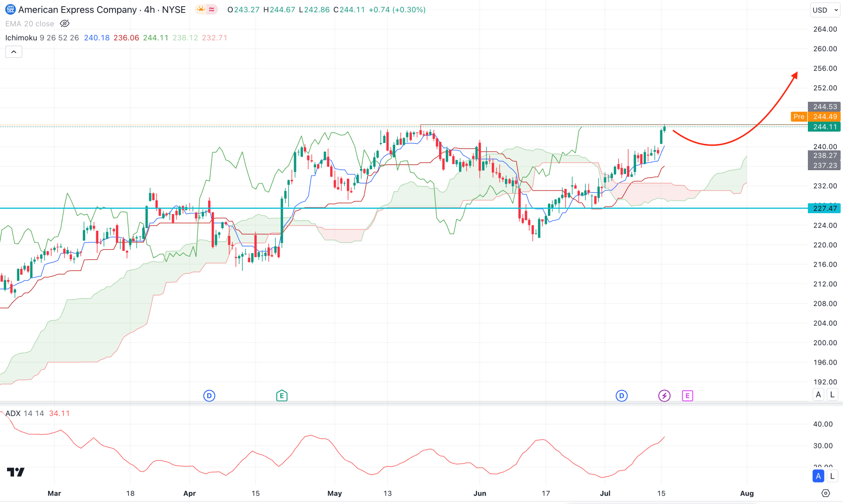Click the ADX value 34.11

click(59, 413)
